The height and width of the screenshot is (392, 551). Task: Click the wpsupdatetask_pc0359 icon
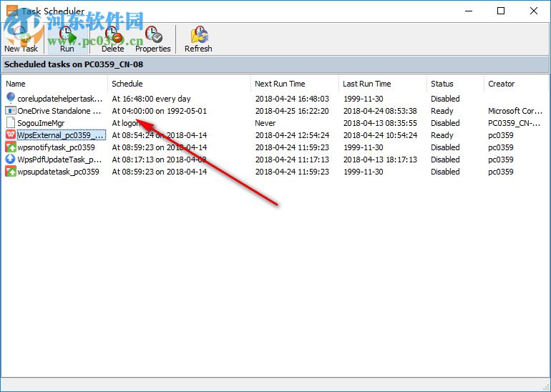[11, 172]
